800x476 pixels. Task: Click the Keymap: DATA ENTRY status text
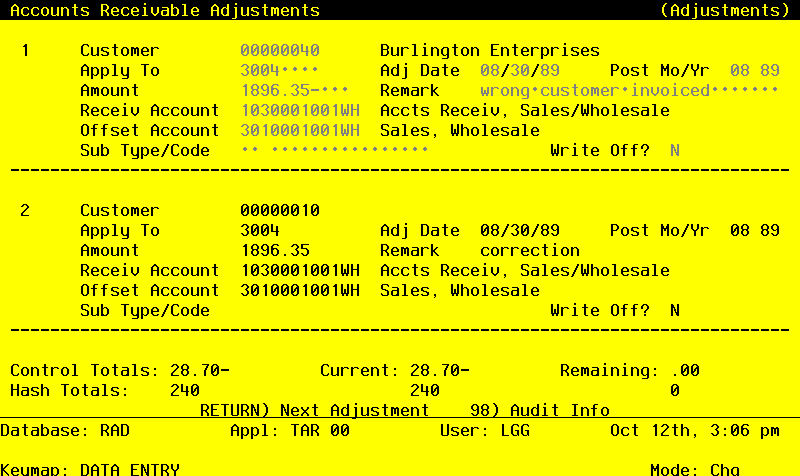[90, 469]
